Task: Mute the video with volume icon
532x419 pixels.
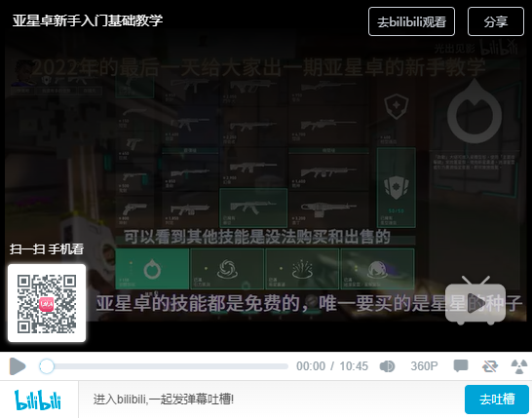Action: [387, 366]
